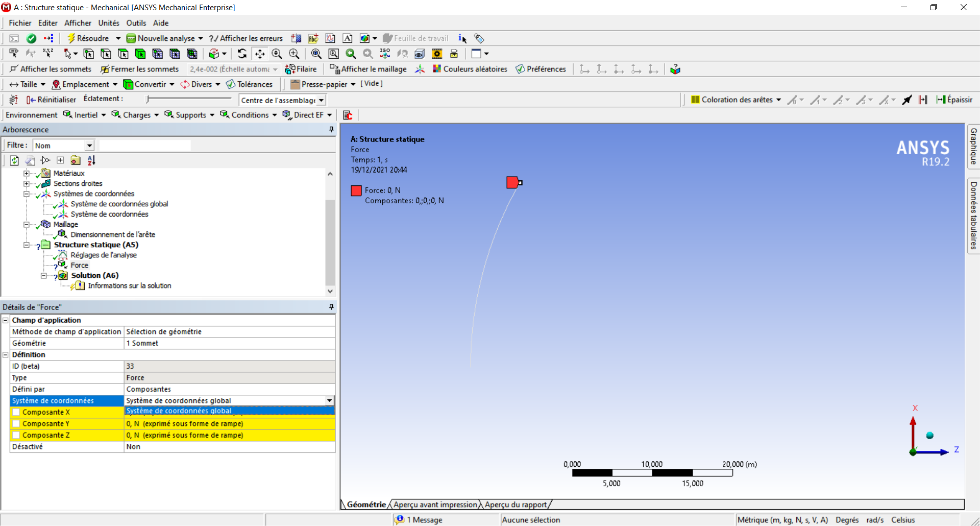Screen dimensions: 980x526
Task: Click the Résoudre button
Action: 88,38
